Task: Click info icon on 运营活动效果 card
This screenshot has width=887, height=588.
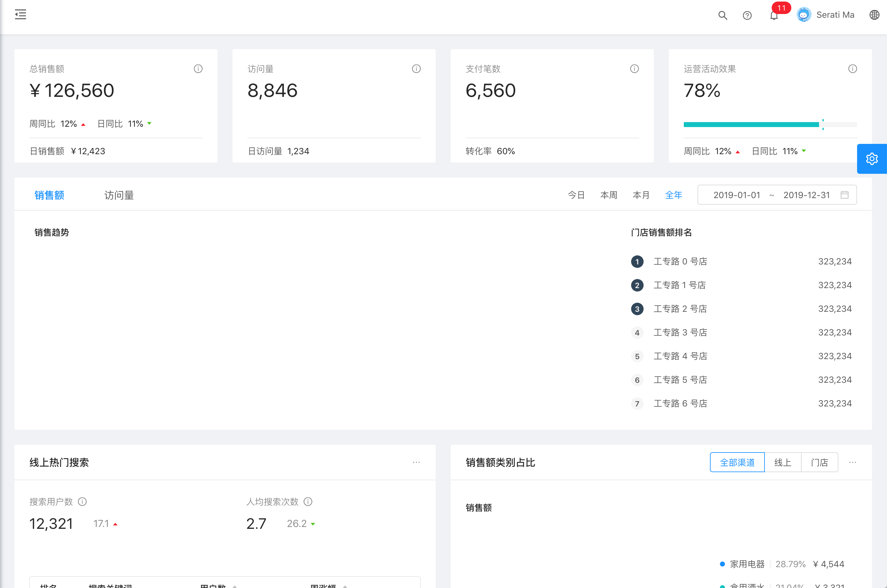Action: click(852, 69)
